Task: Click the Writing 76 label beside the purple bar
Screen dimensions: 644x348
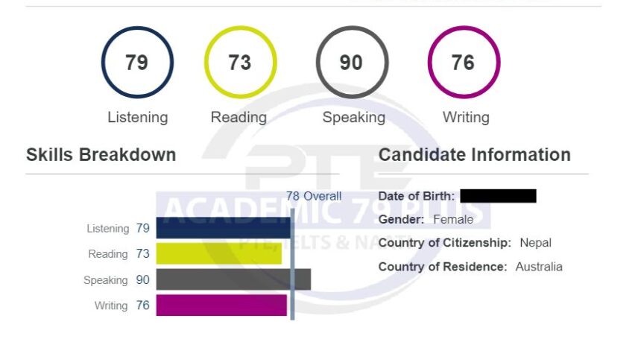Action: tap(122, 306)
